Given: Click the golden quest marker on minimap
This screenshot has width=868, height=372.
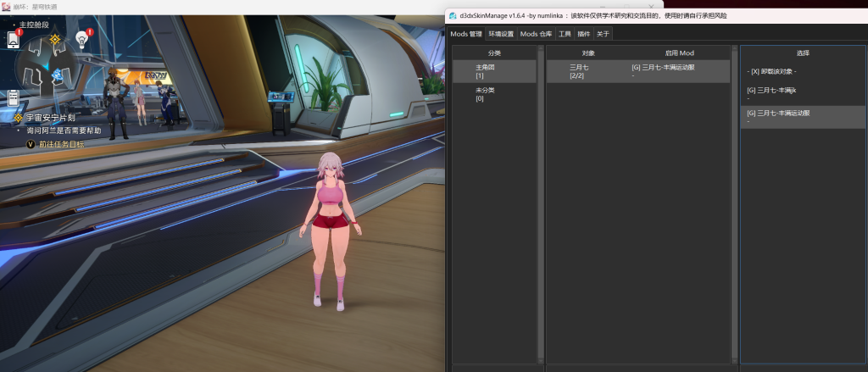Looking at the screenshot, I should pos(55,39).
